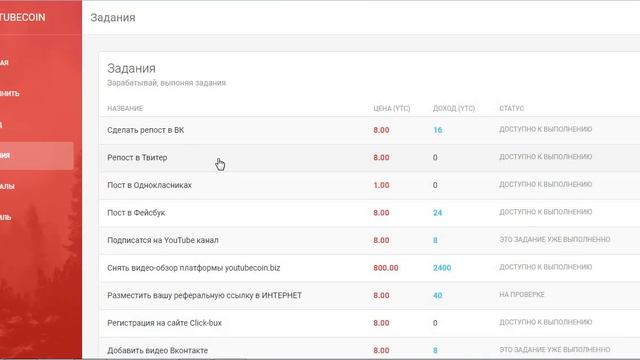
Task: Click the 2400 income value
Action: (x=442, y=268)
